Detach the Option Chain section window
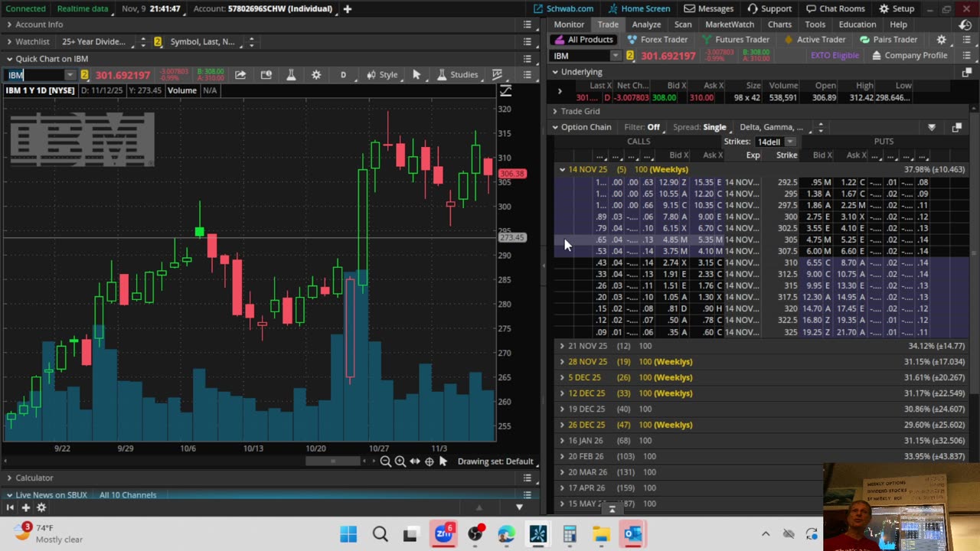Viewport: 980px width, 551px height. point(956,127)
